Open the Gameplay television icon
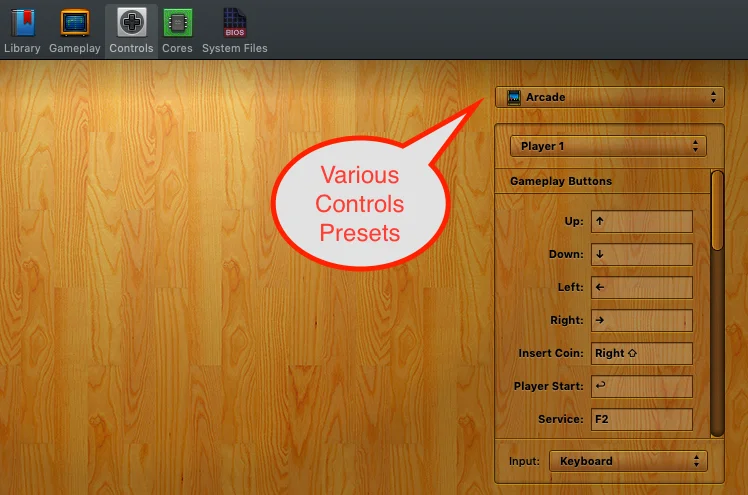Screen dimensions: 748x495 [75, 22]
